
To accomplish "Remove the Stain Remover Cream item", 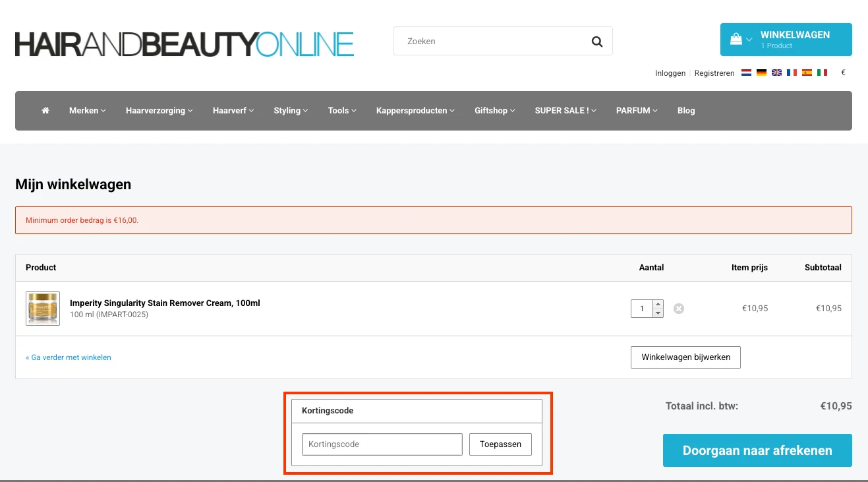I will click(x=679, y=309).
